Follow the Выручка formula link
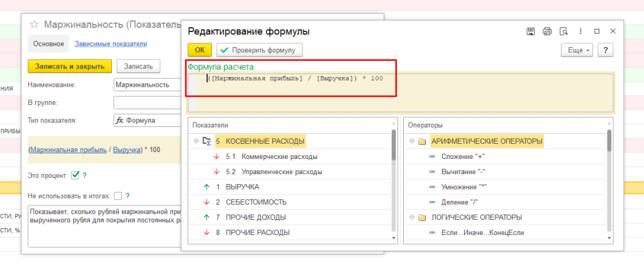 pyautogui.click(x=127, y=150)
